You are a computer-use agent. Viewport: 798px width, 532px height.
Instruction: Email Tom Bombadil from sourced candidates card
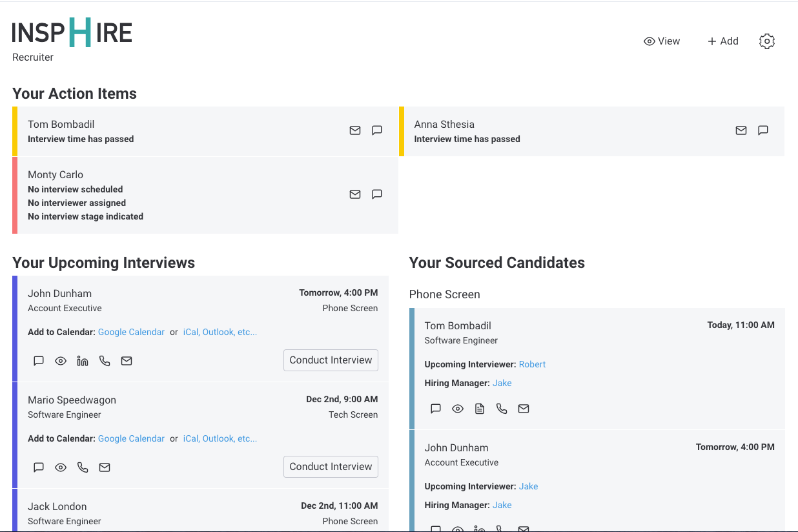(x=524, y=409)
